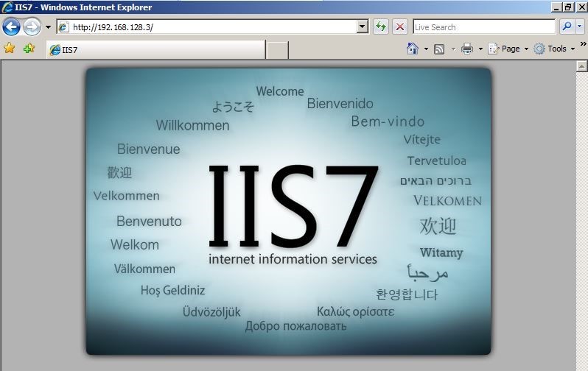Open the Favorites Center star icon
Image resolution: width=588 pixels, height=371 pixels.
pyautogui.click(x=9, y=48)
